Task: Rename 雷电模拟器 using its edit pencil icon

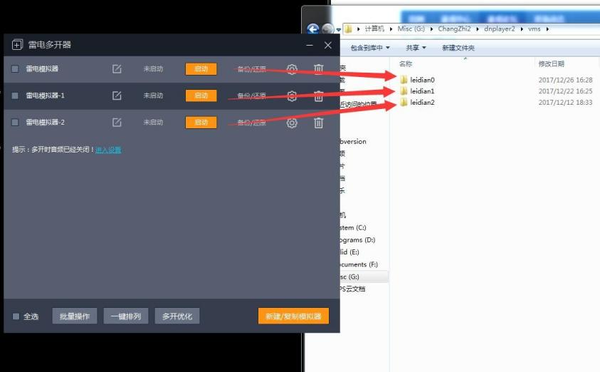Action: tap(117, 69)
